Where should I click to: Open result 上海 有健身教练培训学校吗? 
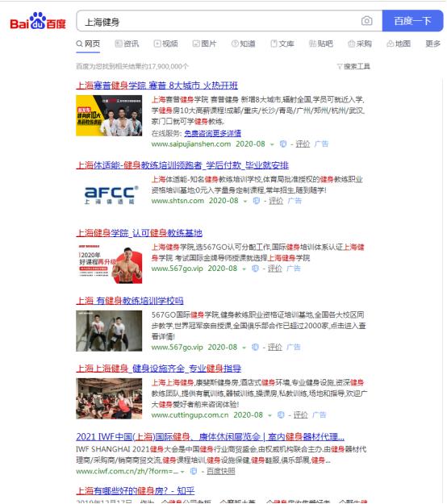tap(130, 301)
